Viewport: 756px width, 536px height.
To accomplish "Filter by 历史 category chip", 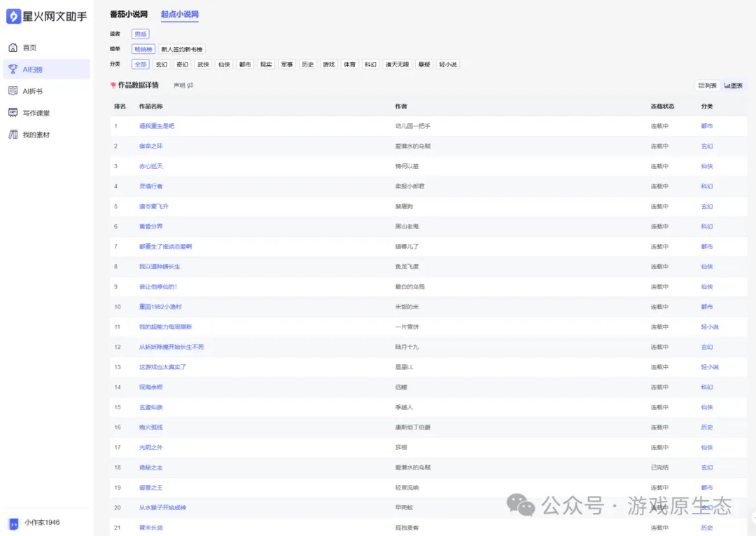I will coord(307,64).
